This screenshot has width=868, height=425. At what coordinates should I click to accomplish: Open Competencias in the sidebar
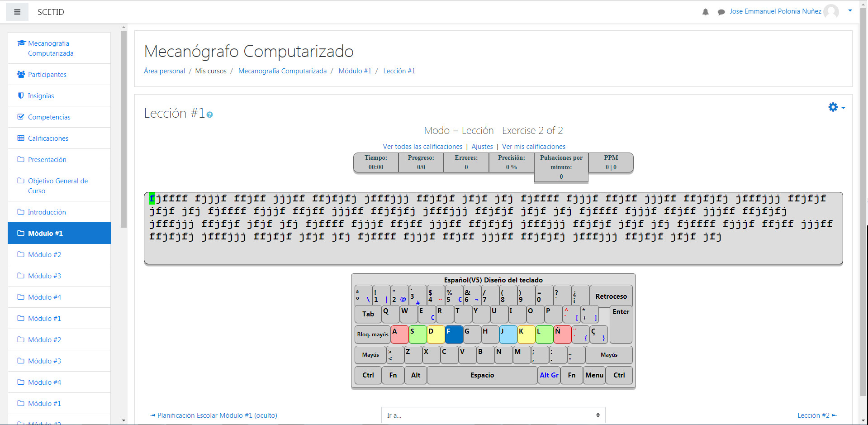[x=49, y=117]
